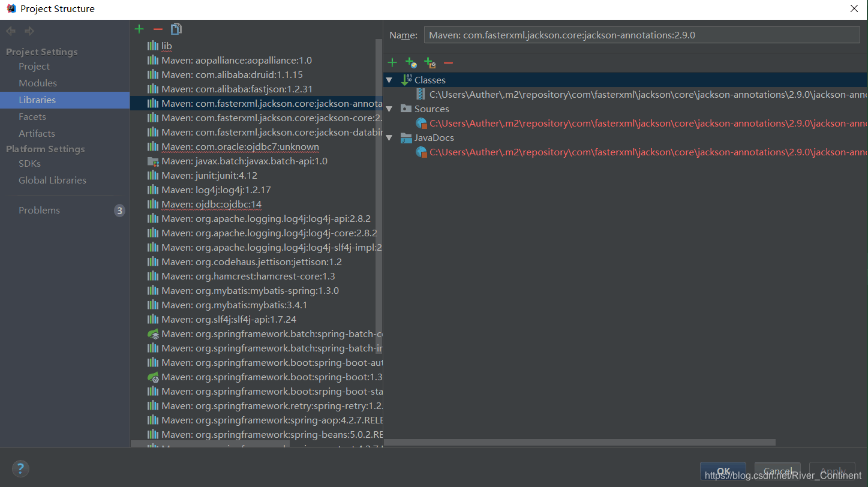The width and height of the screenshot is (868, 487).
Task: Click the roots panel horizontal scrollbar
Action: (x=579, y=443)
